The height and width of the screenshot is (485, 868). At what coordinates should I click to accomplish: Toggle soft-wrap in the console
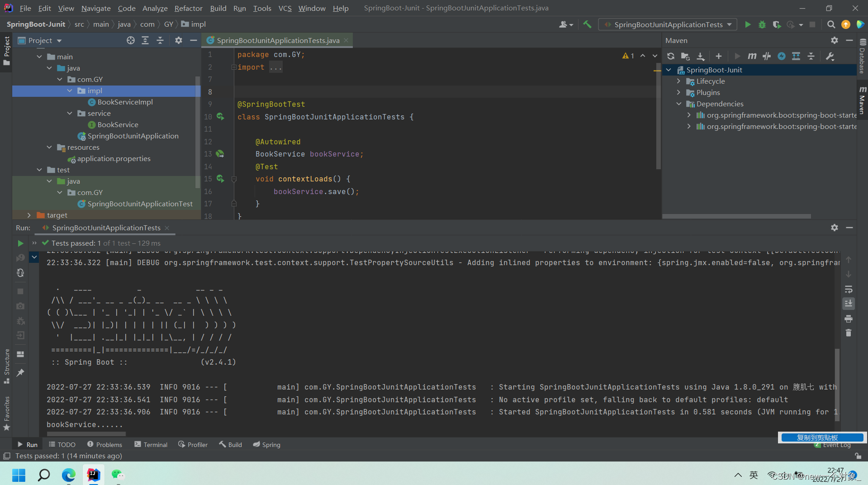[x=849, y=289]
